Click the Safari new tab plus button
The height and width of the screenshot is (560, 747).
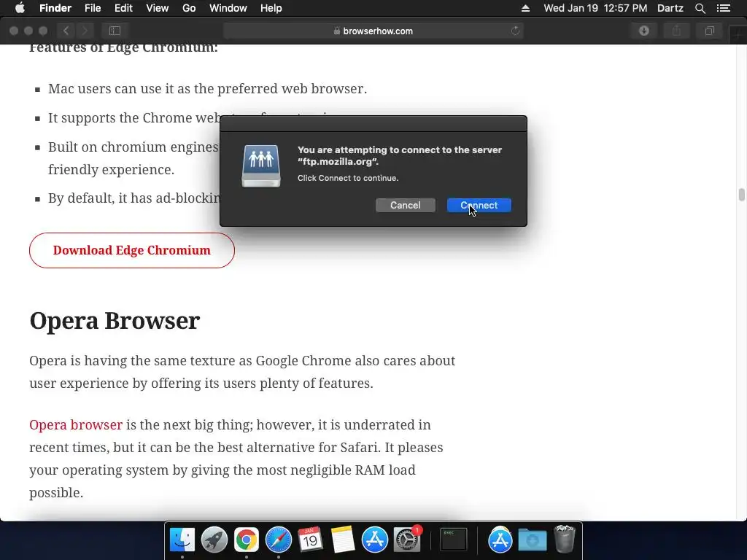pyautogui.click(x=738, y=34)
